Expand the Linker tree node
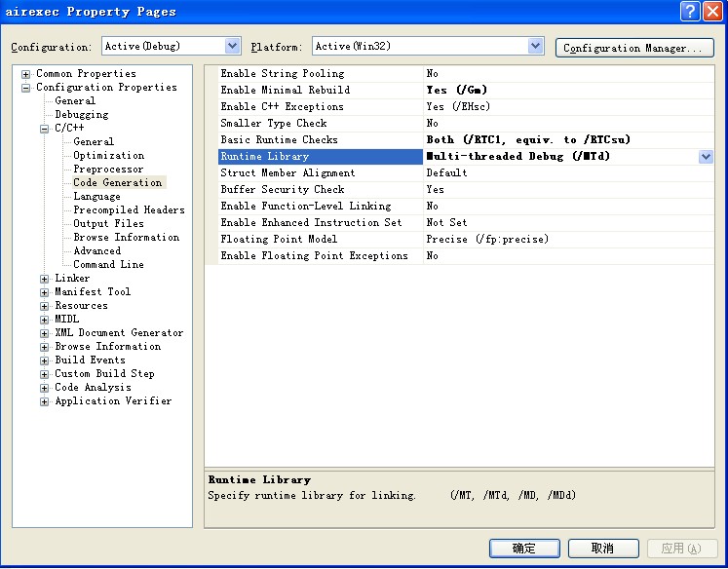728x569 pixels. (45, 279)
